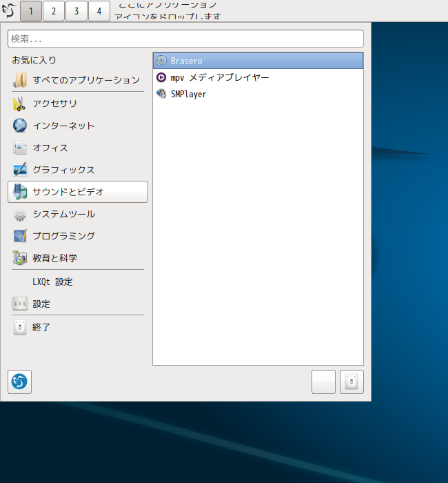Image resolution: width=448 pixels, height=483 pixels.
Task: Click the 設定 switches icon
Action: coord(20,304)
